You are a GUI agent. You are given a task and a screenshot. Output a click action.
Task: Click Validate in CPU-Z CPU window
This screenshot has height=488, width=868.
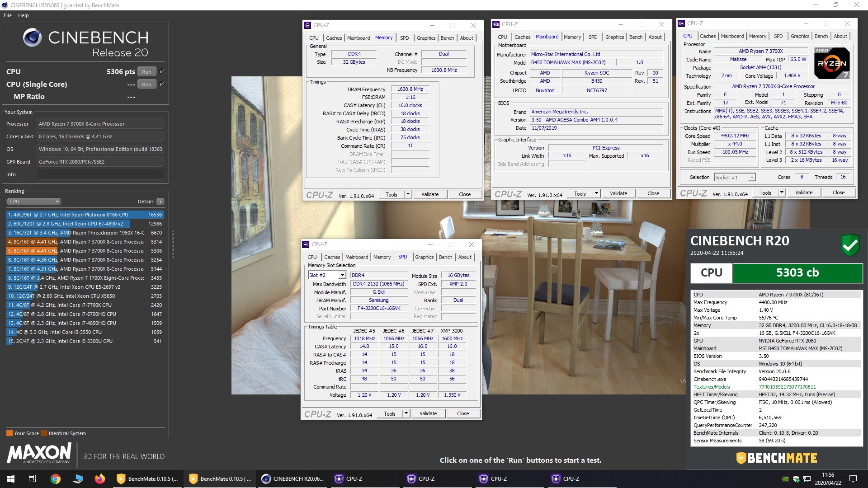[x=804, y=192]
